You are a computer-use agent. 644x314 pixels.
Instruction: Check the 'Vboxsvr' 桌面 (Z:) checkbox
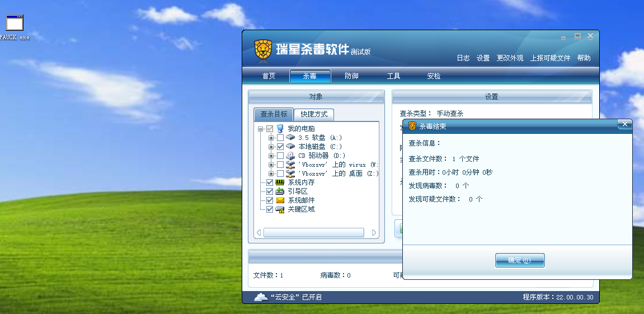click(x=280, y=174)
